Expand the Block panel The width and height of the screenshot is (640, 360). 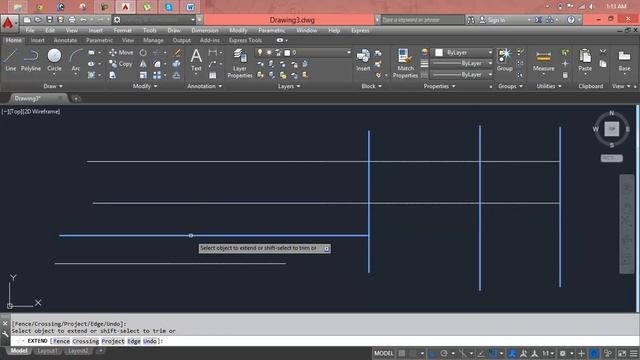pos(371,86)
